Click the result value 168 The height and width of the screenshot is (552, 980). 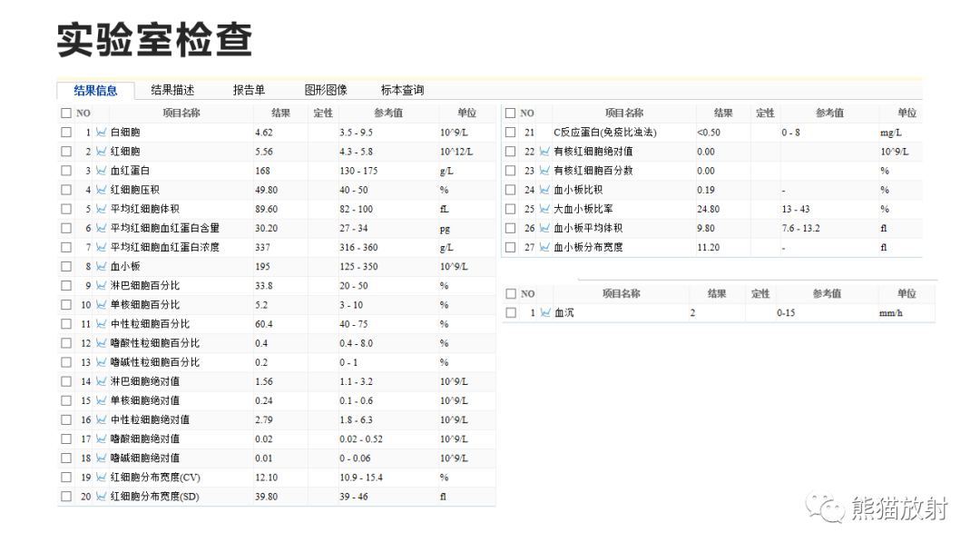[x=262, y=171]
